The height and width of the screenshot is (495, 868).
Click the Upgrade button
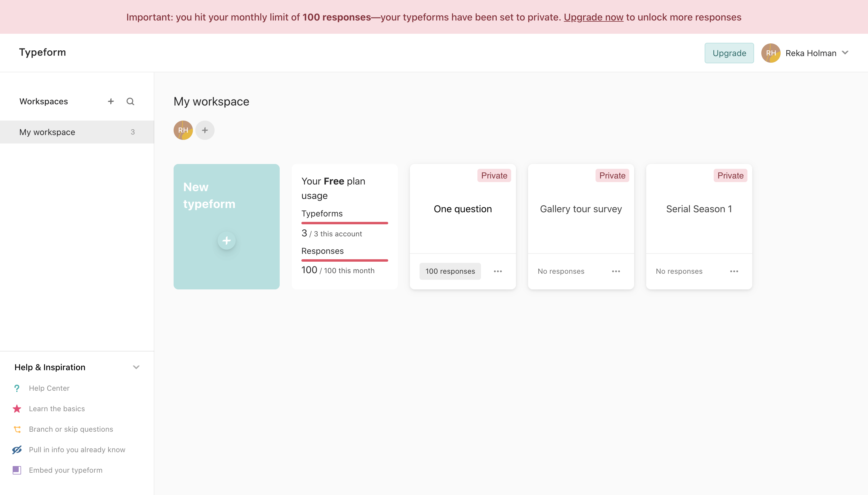click(x=729, y=53)
